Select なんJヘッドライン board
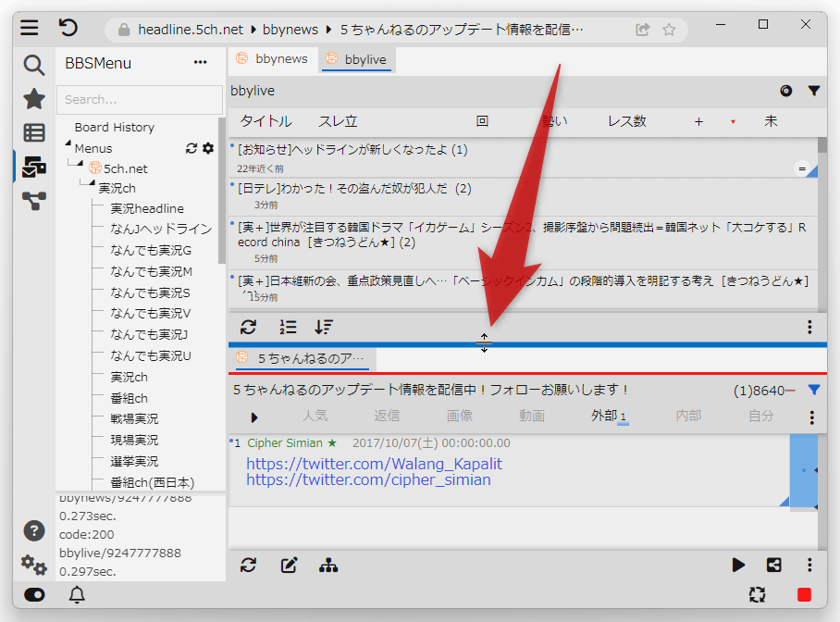This screenshot has height=622, width=840. point(161,229)
